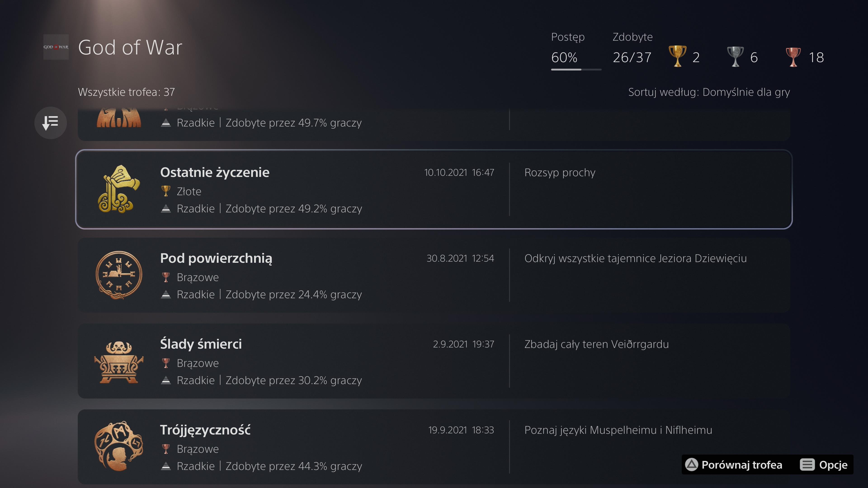
Task: Click the Postęp 60% progress bar
Action: (x=576, y=69)
